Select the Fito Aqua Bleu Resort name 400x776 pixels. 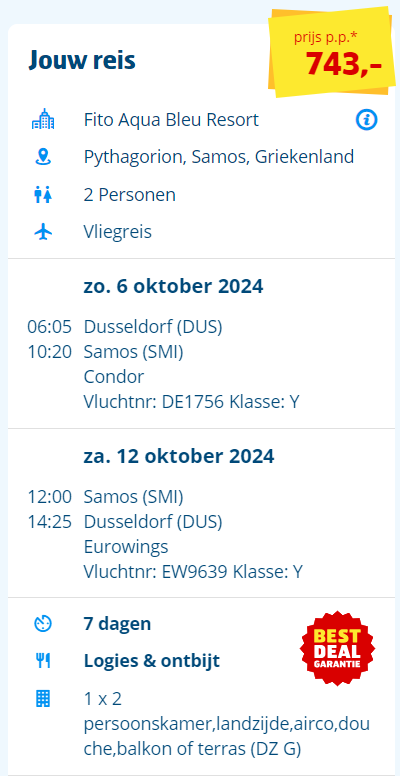point(171,120)
